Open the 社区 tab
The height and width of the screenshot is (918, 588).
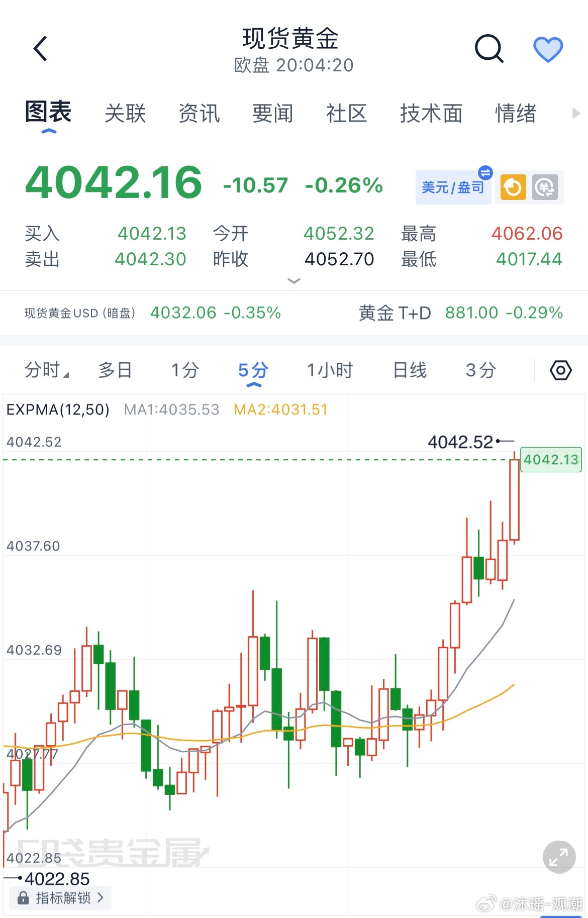[x=346, y=114]
